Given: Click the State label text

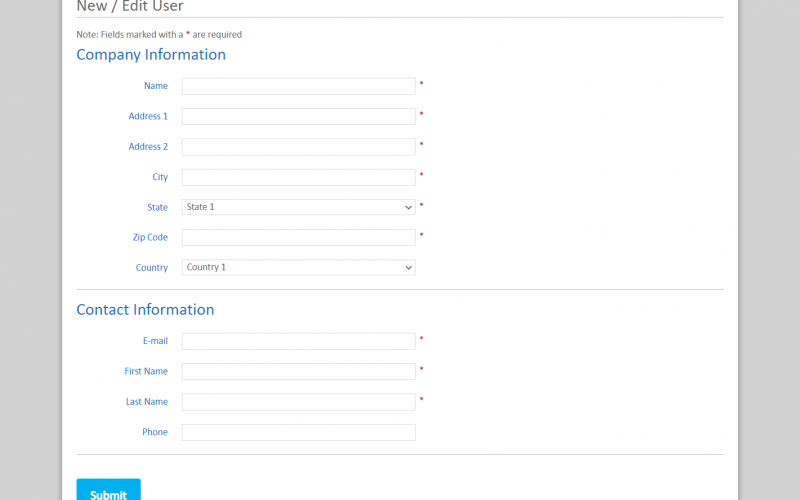Looking at the screenshot, I should (x=157, y=207).
